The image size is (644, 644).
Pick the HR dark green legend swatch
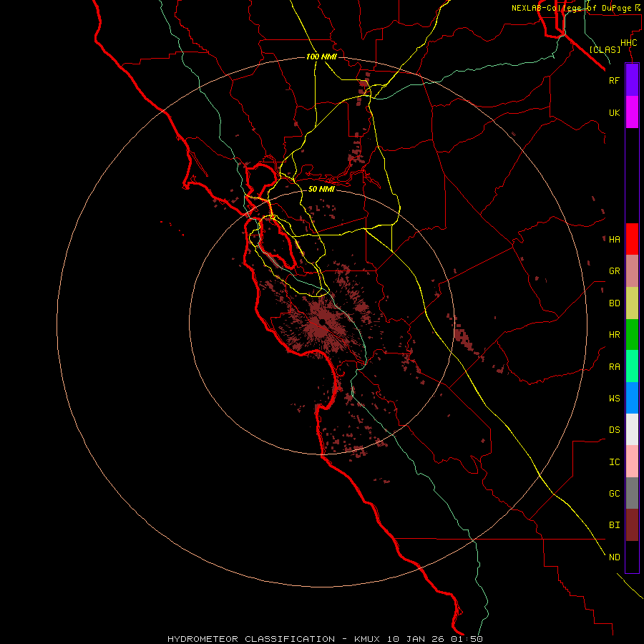[x=632, y=335]
